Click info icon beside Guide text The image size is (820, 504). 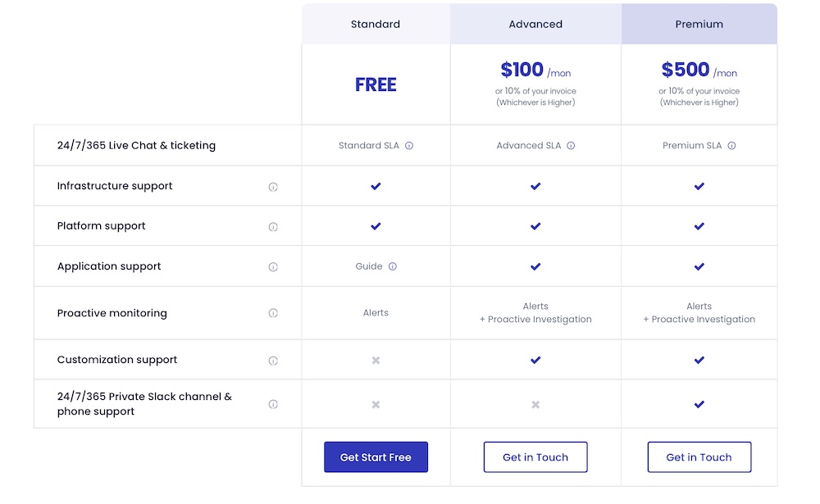[x=393, y=266]
